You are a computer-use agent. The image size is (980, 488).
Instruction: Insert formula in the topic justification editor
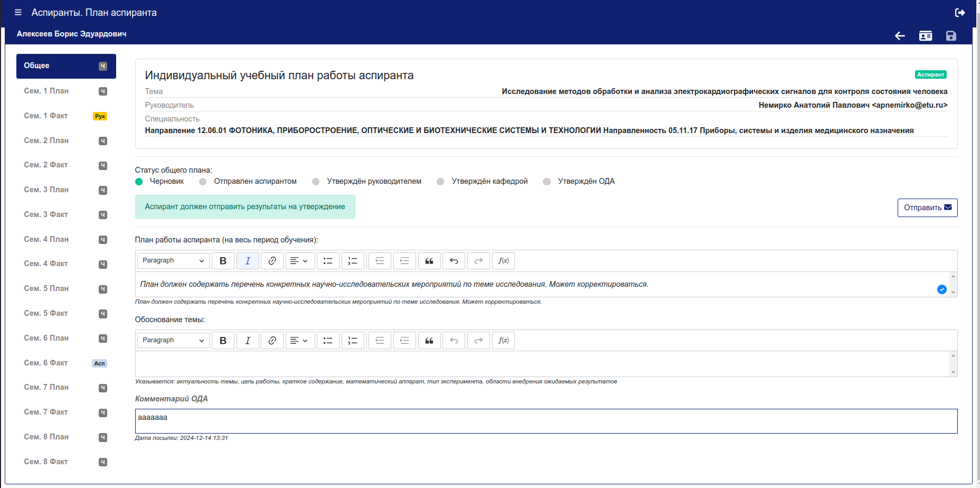click(504, 341)
